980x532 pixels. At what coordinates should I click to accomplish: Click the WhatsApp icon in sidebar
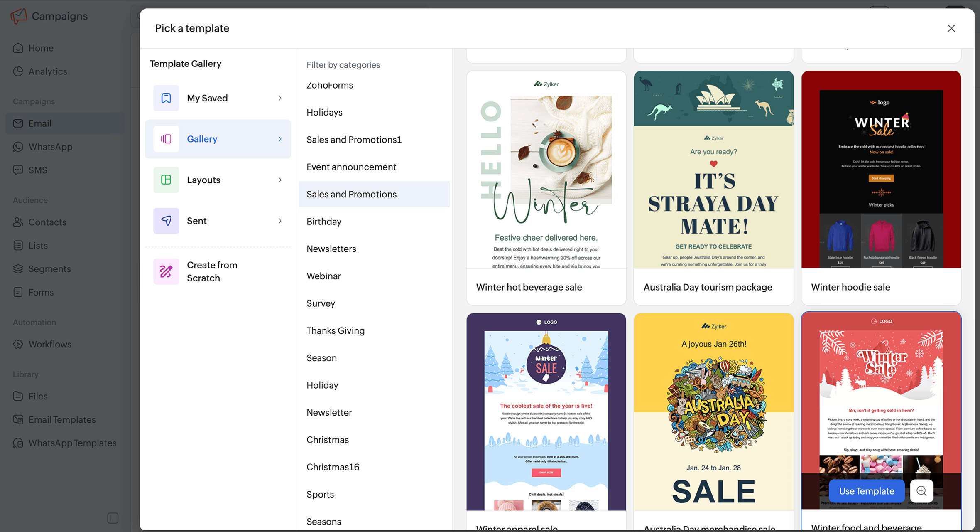tap(18, 147)
